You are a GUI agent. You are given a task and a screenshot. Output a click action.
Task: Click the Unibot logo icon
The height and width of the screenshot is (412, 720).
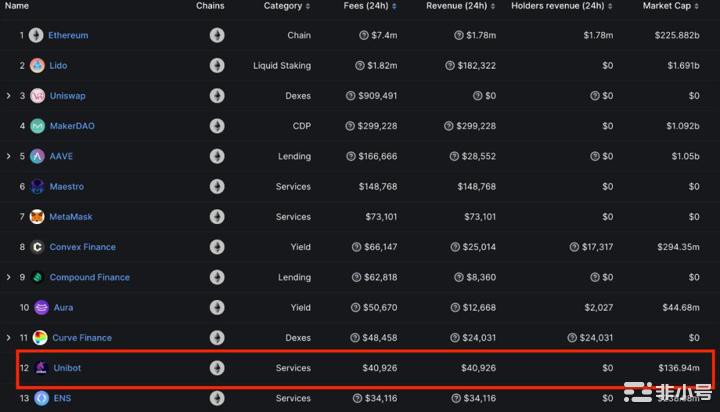pyautogui.click(x=41, y=368)
